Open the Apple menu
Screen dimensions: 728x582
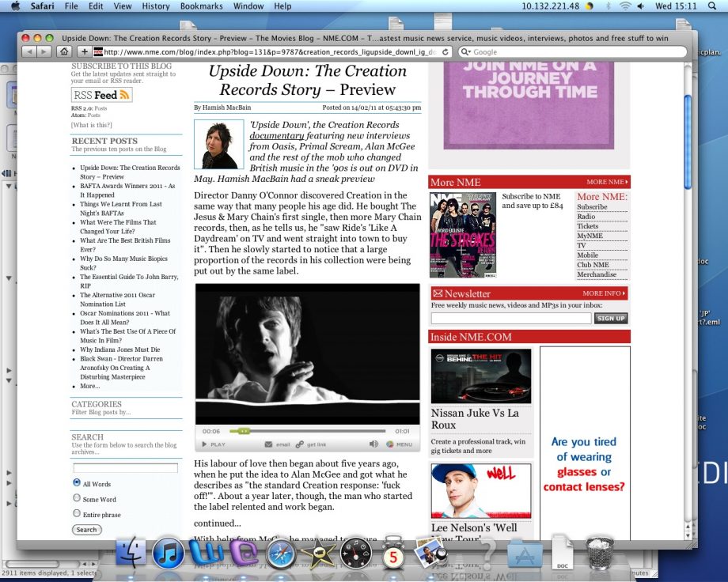[15, 6]
